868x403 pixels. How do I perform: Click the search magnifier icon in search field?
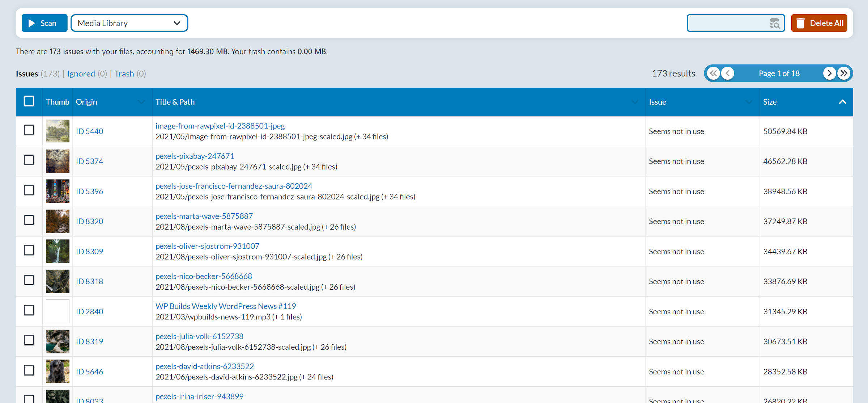tap(774, 24)
